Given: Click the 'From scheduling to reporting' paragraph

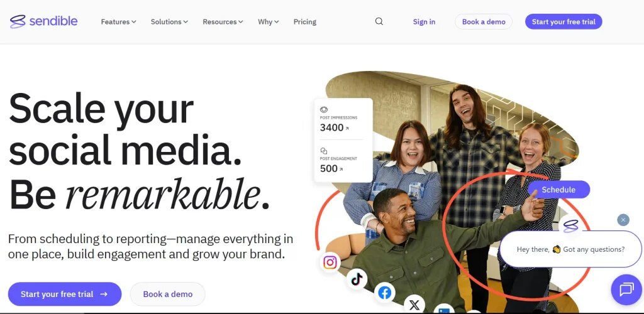Looking at the screenshot, I should (150, 246).
